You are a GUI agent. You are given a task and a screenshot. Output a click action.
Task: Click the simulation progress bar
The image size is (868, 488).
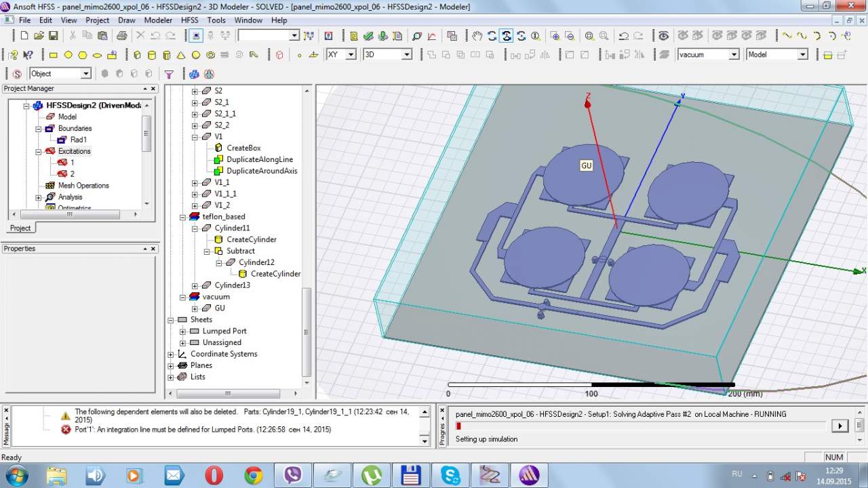641,426
